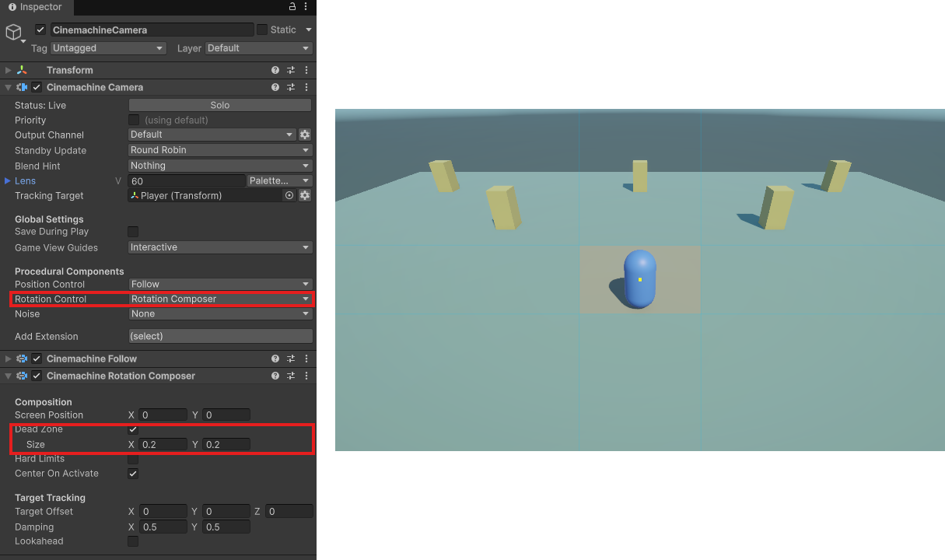This screenshot has height=560, width=945.
Task: Open the Add Extension (select) dropdown
Action: [220, 336]
